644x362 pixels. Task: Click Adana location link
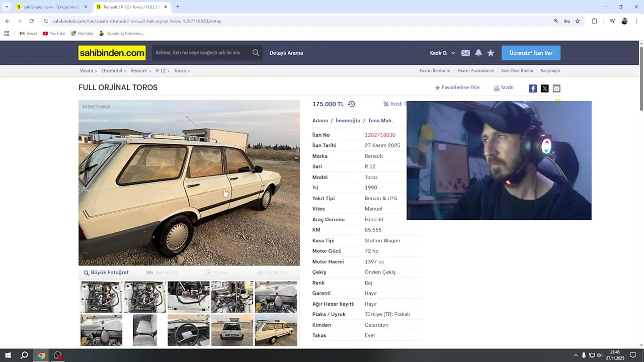click(320, 121)
